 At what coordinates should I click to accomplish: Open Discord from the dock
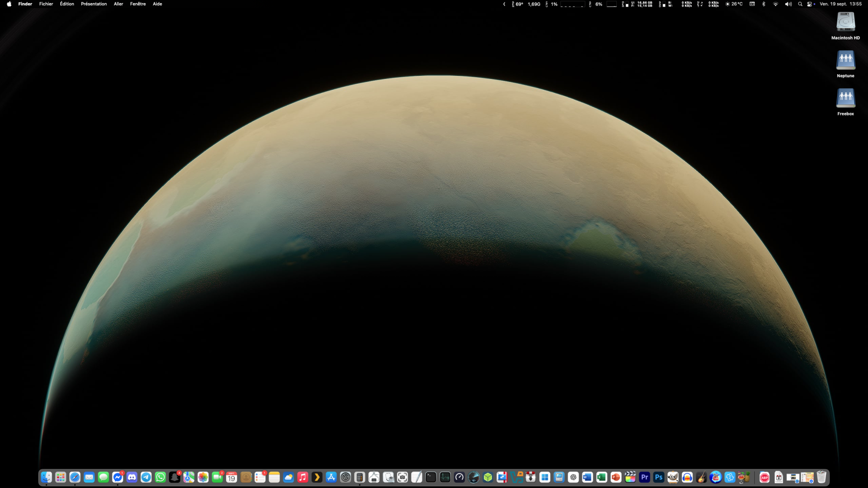132,478
